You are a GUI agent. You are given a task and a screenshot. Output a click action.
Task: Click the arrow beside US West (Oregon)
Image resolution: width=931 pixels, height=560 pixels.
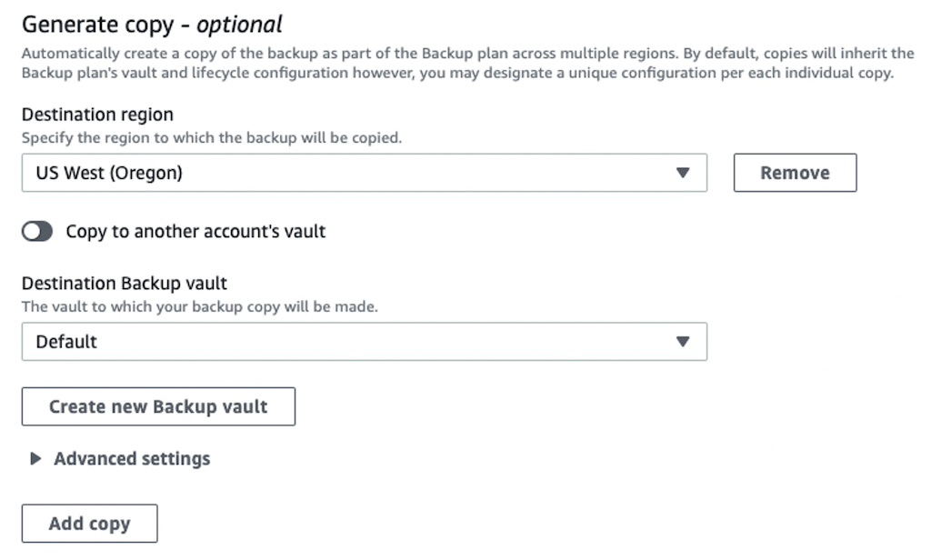point(684,173)
